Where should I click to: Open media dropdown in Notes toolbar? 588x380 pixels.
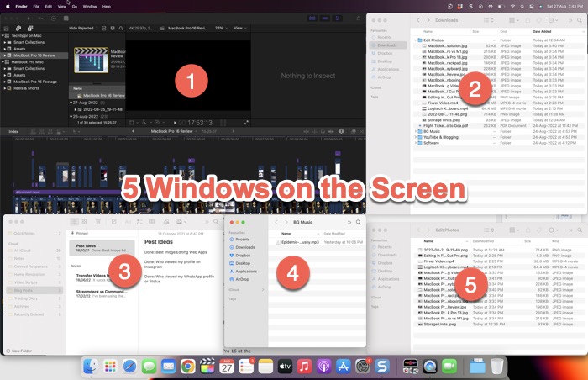(181, 222)
